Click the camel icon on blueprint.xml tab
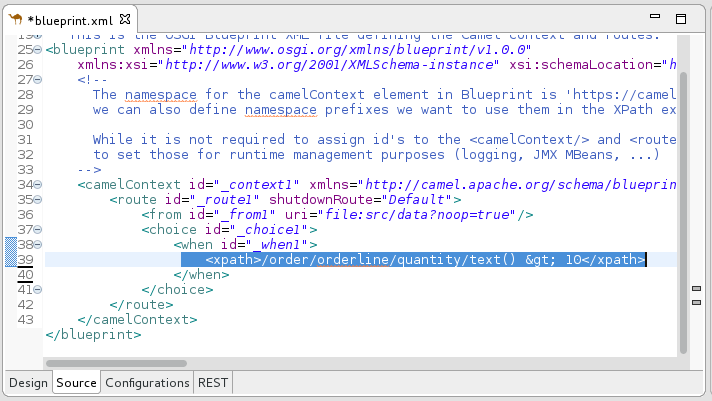Viewport: 712px width, 401px height. 13,18
